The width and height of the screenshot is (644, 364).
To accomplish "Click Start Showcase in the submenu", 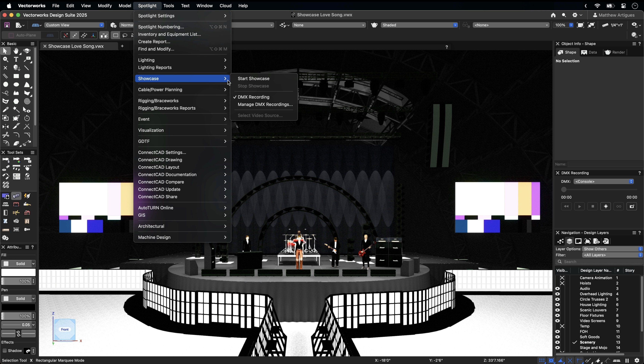I will coord(253,78).
